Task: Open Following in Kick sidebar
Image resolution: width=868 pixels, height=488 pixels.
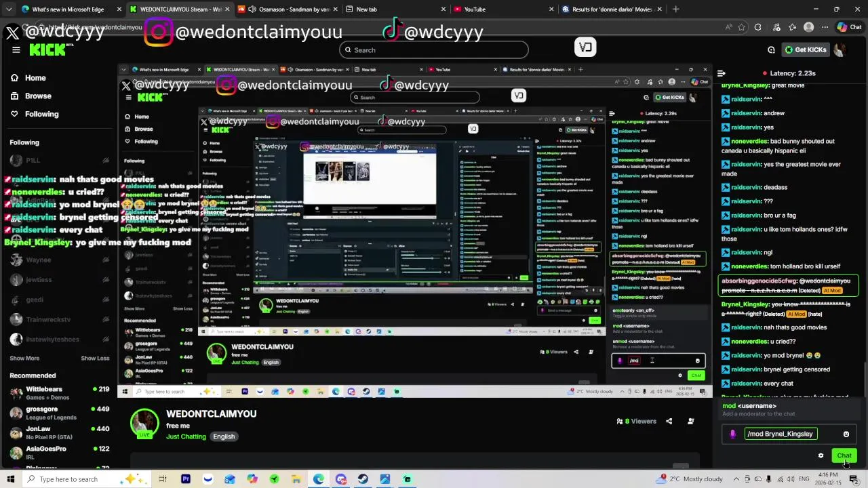Action: (x=35, y=115)
